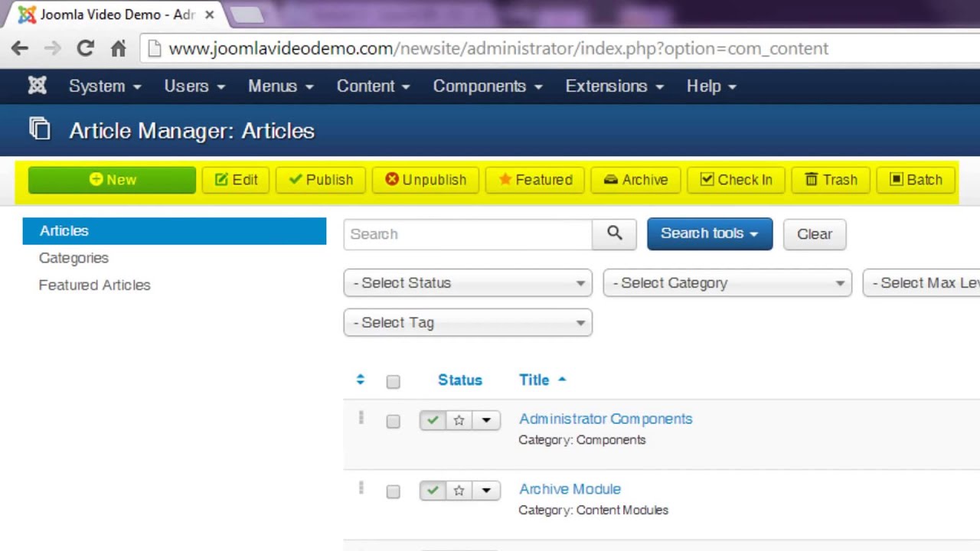The height and width of the screenshot is (551, 980).
Task: Toggle featured star for Archive Module
Action: [x=459, y=491]
